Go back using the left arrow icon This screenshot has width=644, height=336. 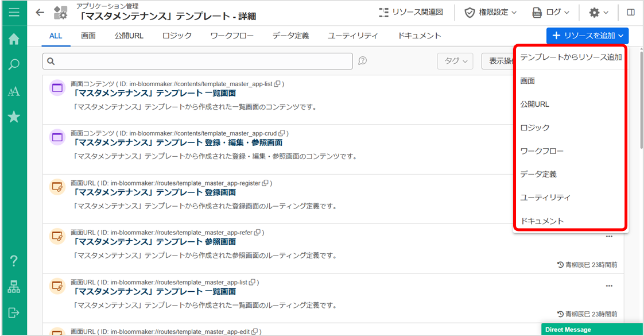(x=40, y=13)
